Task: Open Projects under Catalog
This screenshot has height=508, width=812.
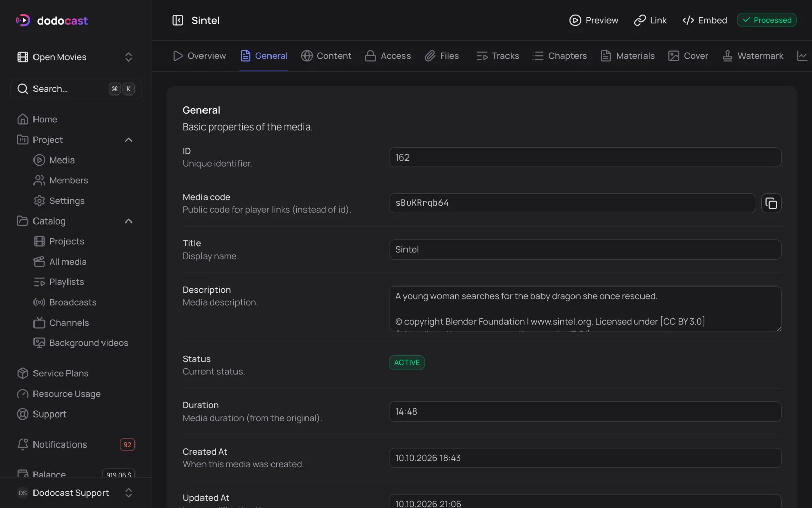Action: (84, 241)
